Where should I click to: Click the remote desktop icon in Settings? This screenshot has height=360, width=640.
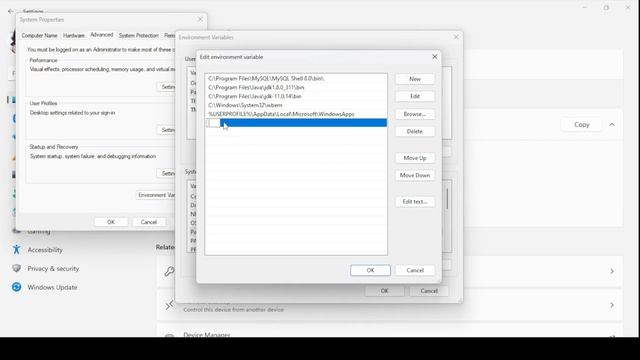169,305
